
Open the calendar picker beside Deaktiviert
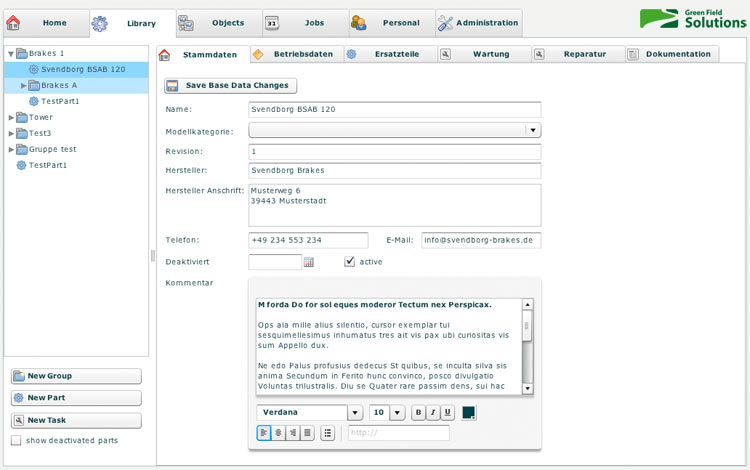[x=309, y=262]
